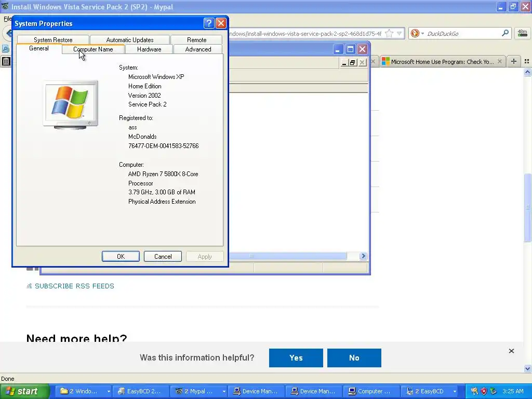Open the URL history dropdown arrow
The image size is (532, 399).
tap(400, 34)
